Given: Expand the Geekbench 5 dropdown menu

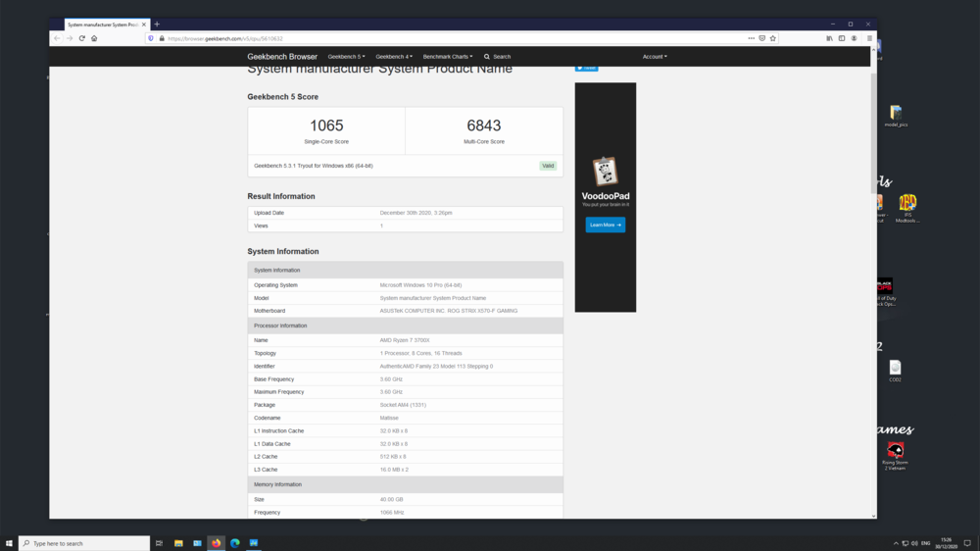Looking at the screenshot, I should pyautogui.click(x=346, y=57).
